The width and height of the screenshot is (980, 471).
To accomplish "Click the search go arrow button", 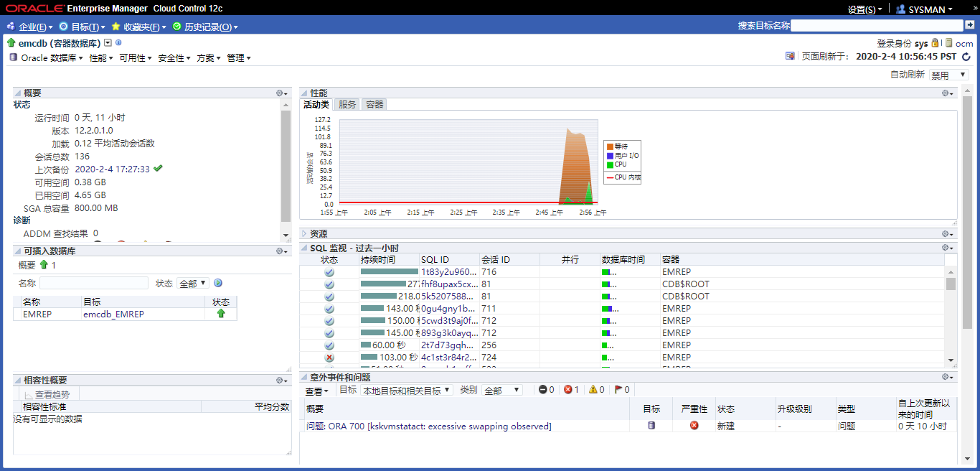I will tap(969, 25).
